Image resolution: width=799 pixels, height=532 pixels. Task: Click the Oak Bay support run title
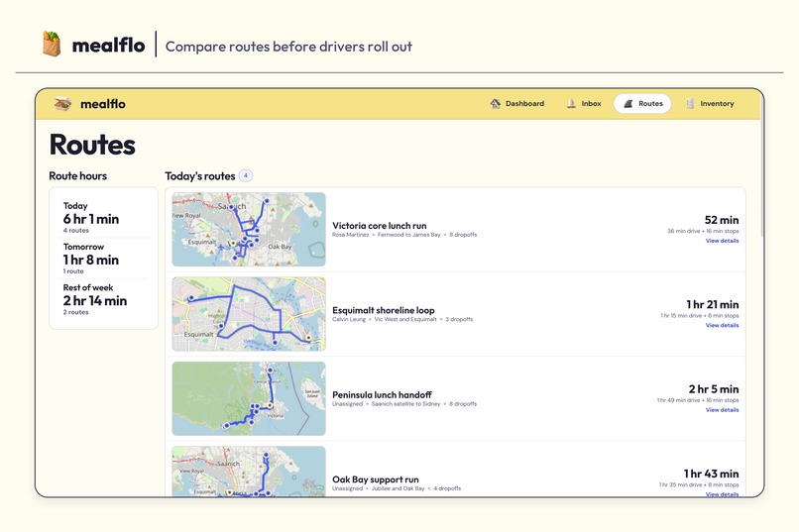(x=376, y=479)
